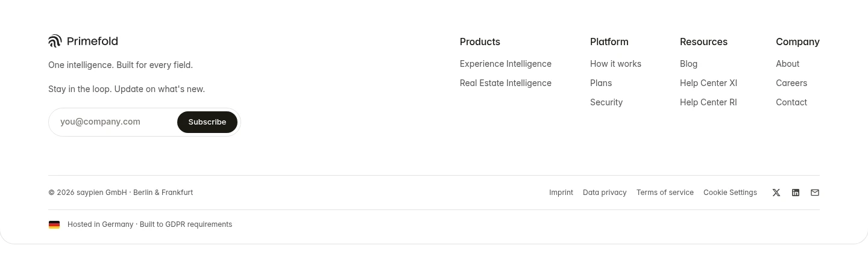Open Help Center XI link
The image size is (868, 275).
708,83
